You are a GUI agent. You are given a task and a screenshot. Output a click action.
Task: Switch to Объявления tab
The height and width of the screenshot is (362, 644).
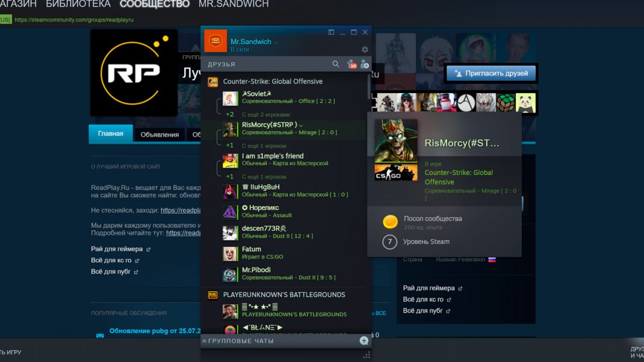pyautogui.click(x=159, y=135)
